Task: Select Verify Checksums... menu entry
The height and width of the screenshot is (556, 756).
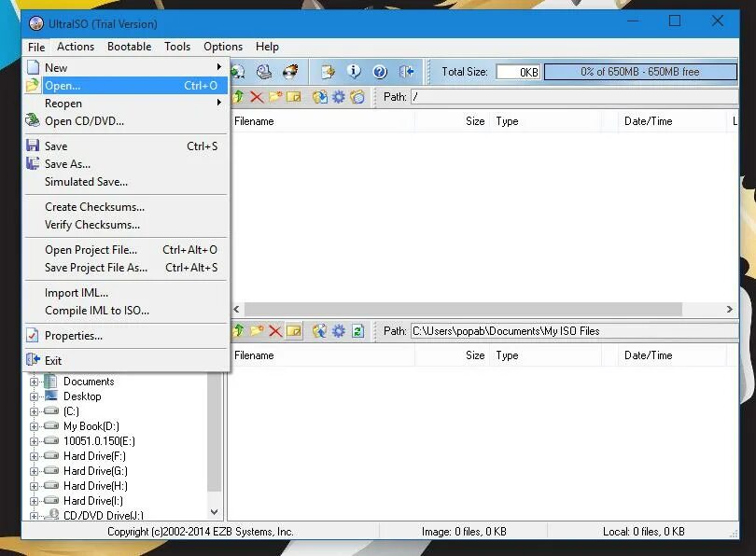Action: (x=125, y=225)
